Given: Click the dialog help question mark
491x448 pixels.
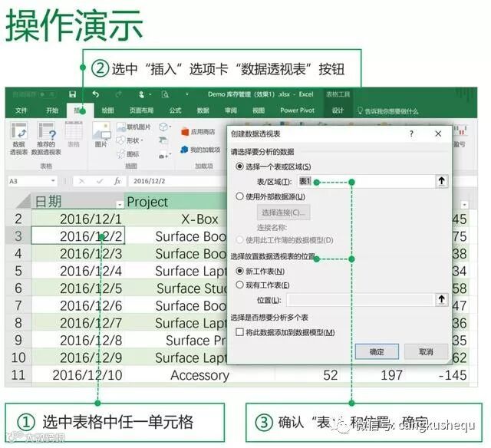Looking at the screenshot, I should [x=411, y=134].
